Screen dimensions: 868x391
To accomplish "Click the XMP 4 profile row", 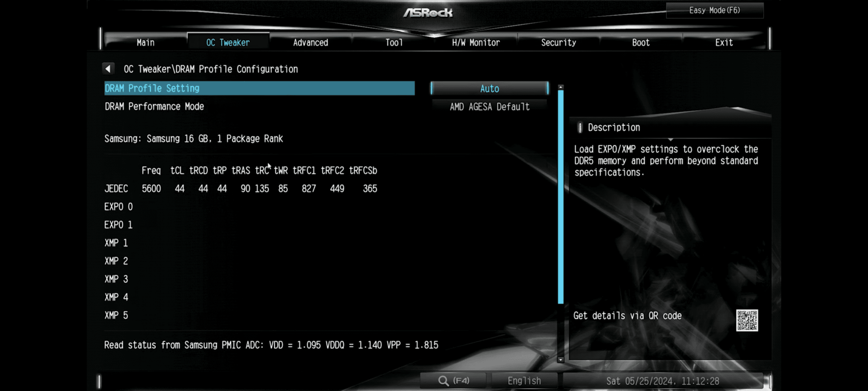I will [116, 297].
